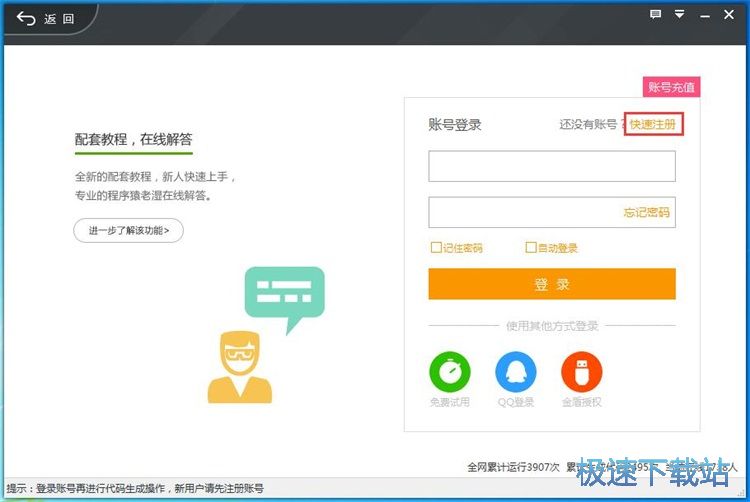Select the 使用其他方式登录 divider label

(552, 326)
